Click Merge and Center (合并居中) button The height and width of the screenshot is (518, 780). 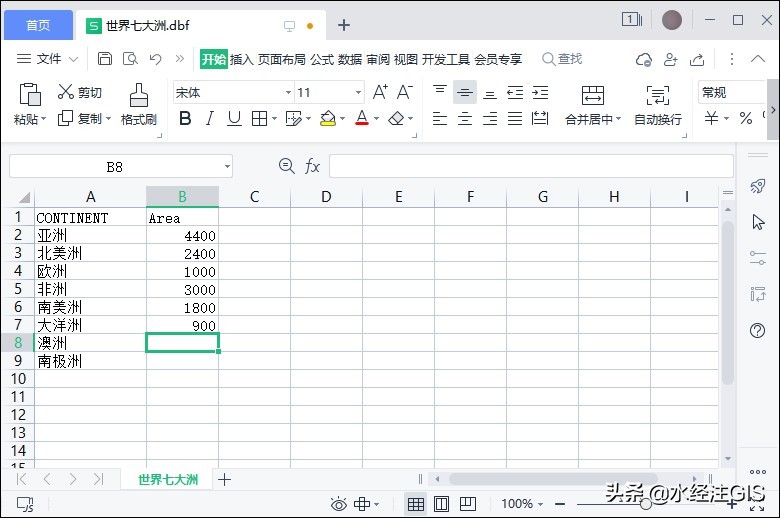click(x=593, y=105)
